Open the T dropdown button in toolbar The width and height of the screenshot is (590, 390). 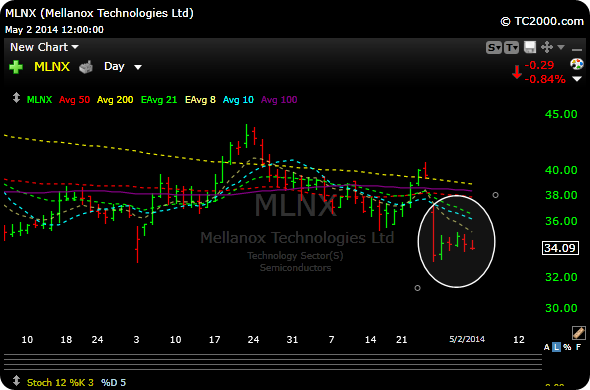pyautogui.click(x=512, y=47)
